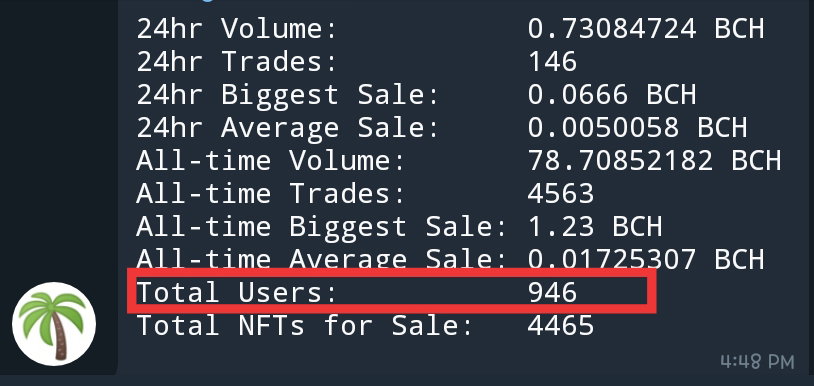Click the 0.73084724 BCH volume value
The width and height of the screenshot is (814, 386).
pos(646,29)
